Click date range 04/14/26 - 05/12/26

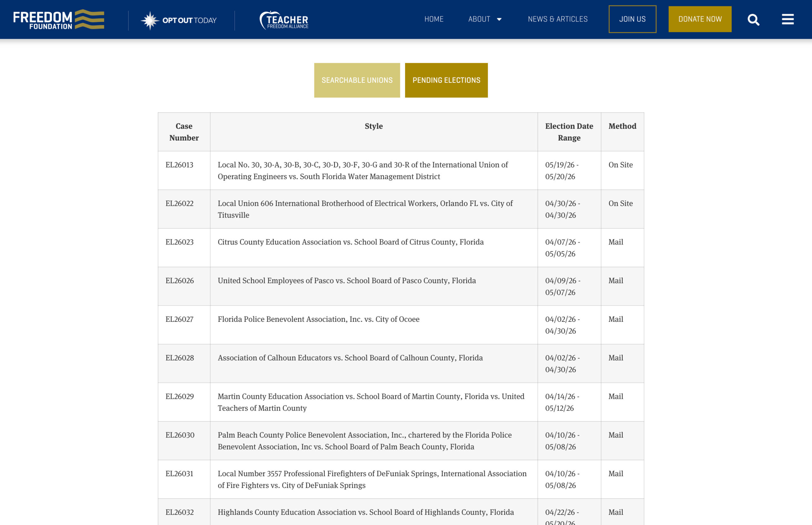pos(562,402)
